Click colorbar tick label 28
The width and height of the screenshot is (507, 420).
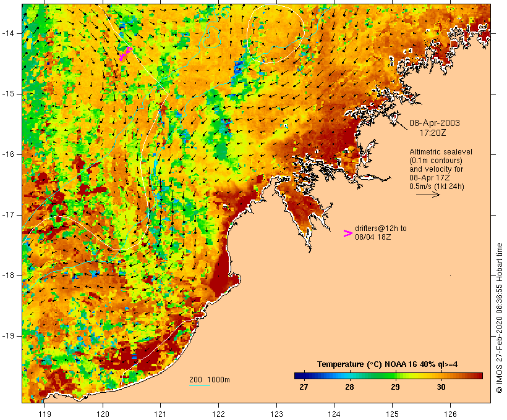click(x=349, y=387)
